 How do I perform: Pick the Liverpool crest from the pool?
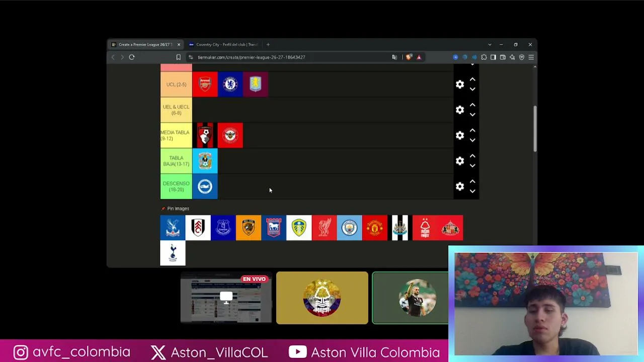coord(324,228)
